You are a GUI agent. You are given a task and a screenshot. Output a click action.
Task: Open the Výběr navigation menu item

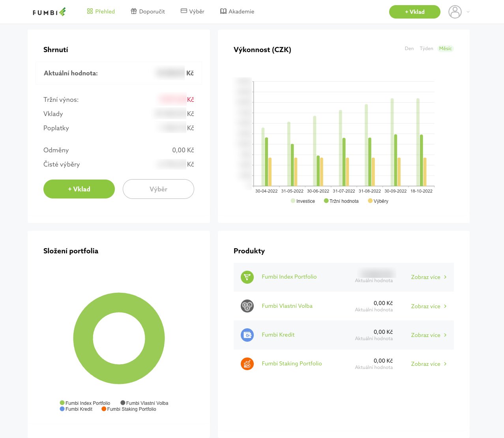193,11
